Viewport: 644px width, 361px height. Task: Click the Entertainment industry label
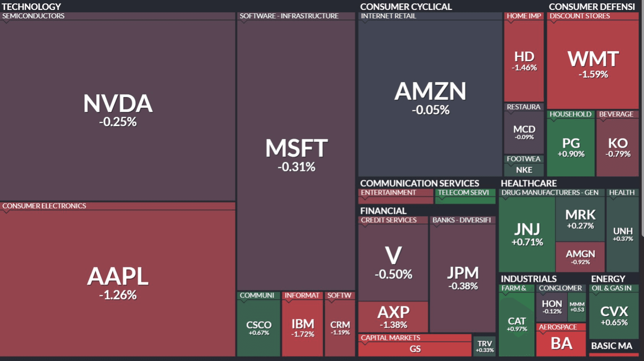tap(388, 193)
